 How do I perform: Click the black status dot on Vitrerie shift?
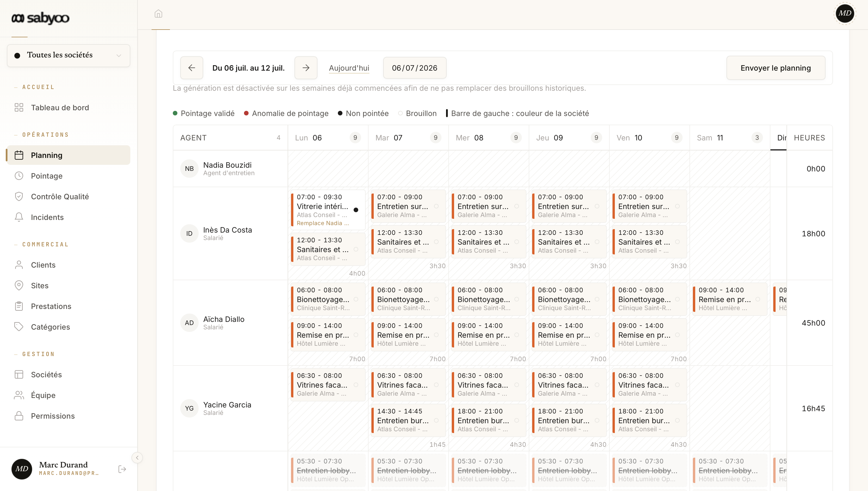356,210
